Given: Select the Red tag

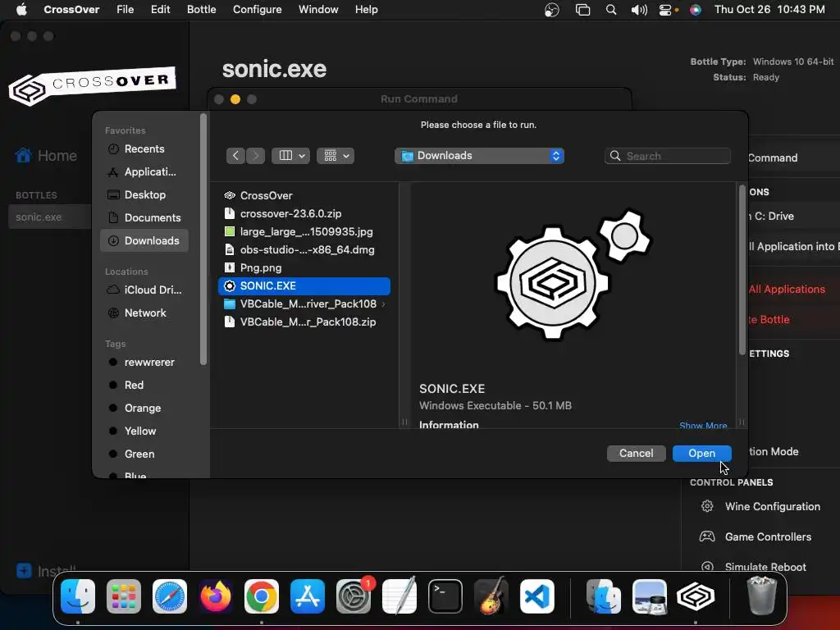Looking at the screenshot, I should tap(144, 386).
